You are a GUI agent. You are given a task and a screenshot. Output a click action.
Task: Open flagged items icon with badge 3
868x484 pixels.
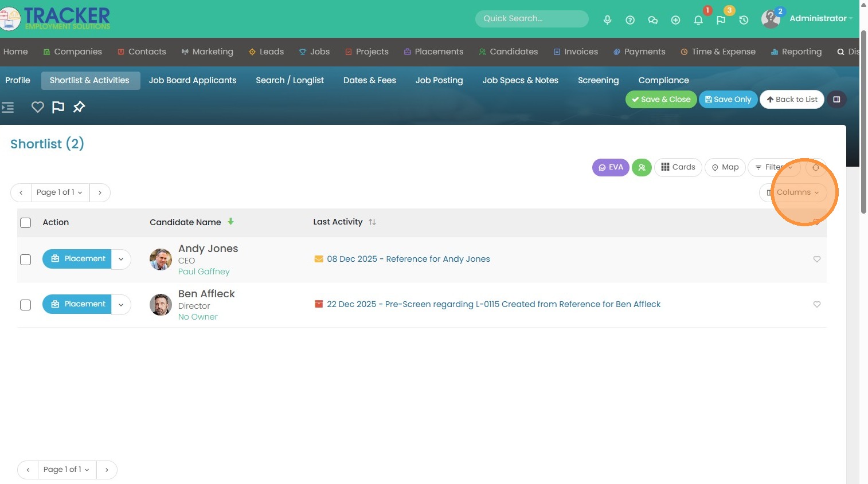tap(721, 20)
